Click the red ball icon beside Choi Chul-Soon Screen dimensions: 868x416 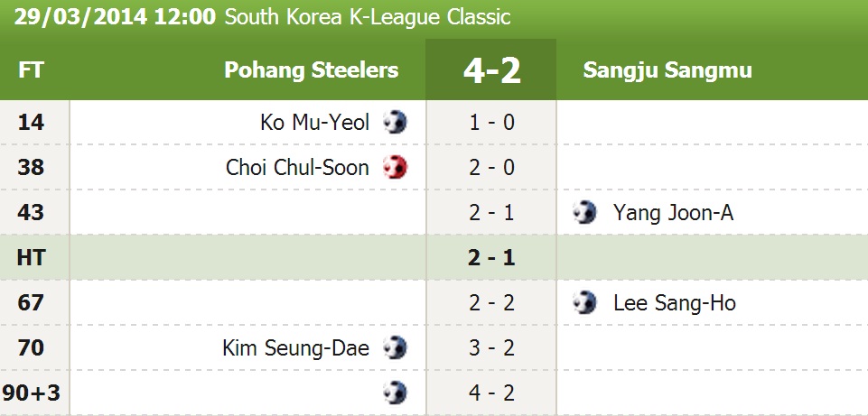(x=395, y=167)
